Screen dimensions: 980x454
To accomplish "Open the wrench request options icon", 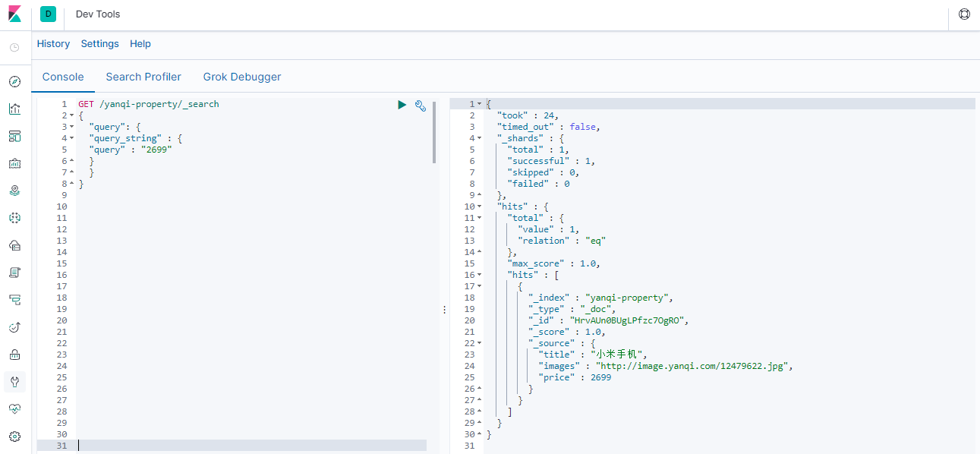I will 421,106.
